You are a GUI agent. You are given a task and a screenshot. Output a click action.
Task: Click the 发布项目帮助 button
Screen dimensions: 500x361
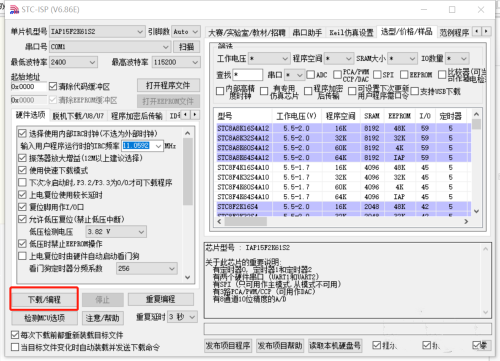(280, 346)
